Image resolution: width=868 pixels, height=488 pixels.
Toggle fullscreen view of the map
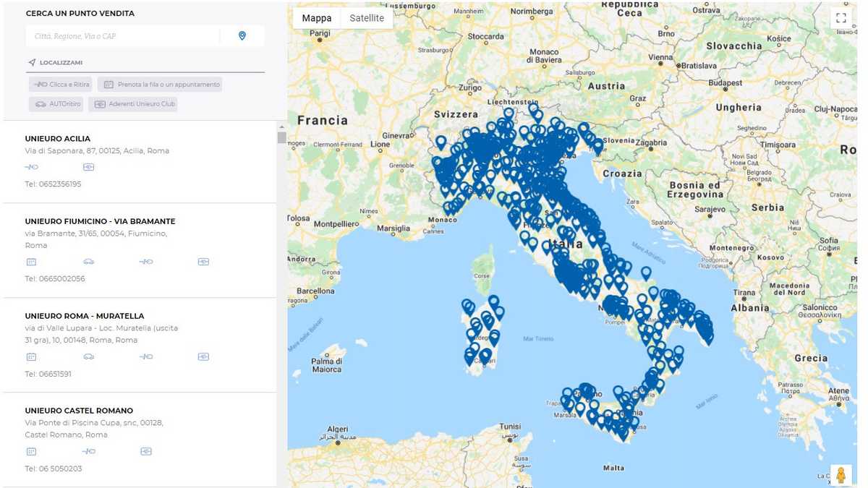(x=841, y=18)
